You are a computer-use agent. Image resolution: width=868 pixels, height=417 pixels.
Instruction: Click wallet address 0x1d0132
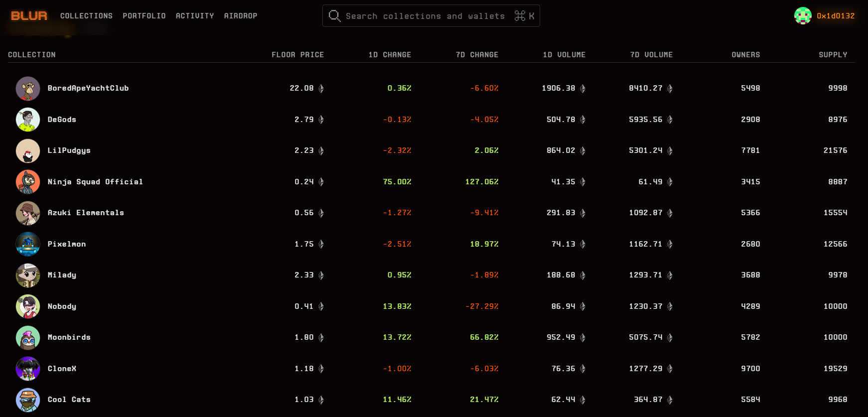[836, 16]
